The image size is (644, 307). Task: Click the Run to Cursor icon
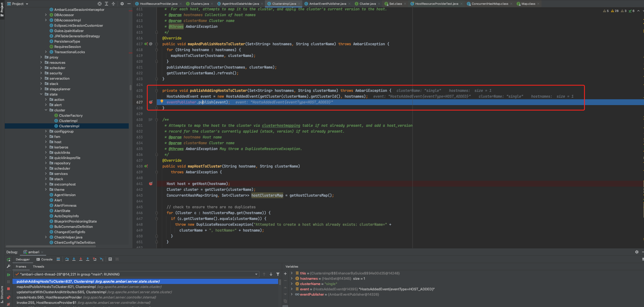point(101,259)
